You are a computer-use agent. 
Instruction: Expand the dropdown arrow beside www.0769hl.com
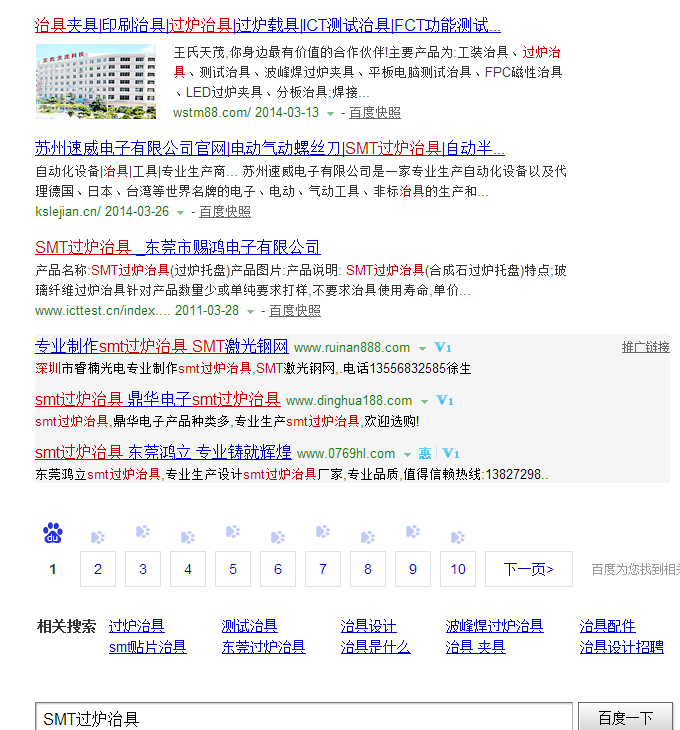(407, 454)
